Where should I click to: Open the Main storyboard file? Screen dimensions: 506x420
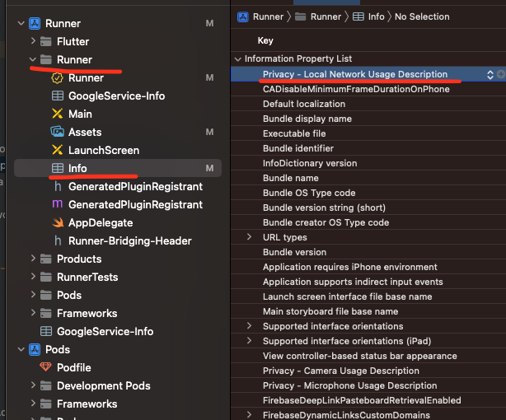click(x=80, y=114)
